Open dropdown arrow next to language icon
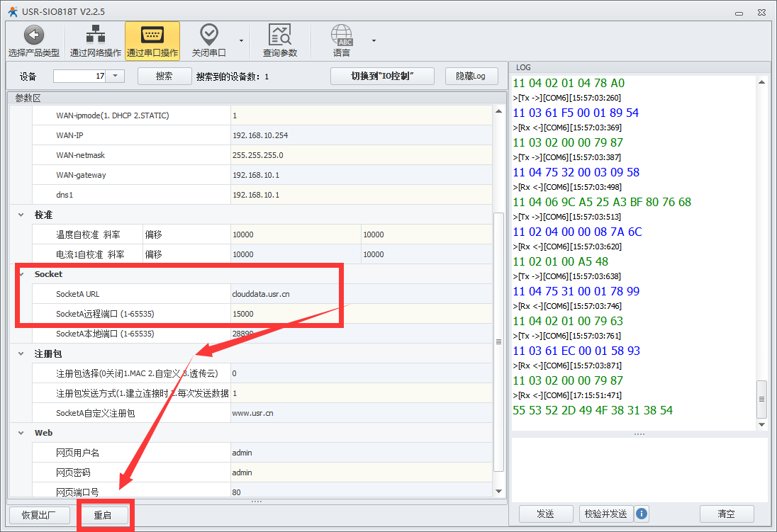 pos(374,40)
